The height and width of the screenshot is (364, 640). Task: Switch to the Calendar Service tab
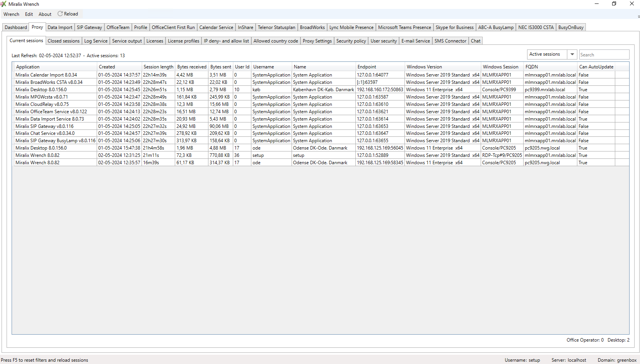pos(216,27)
